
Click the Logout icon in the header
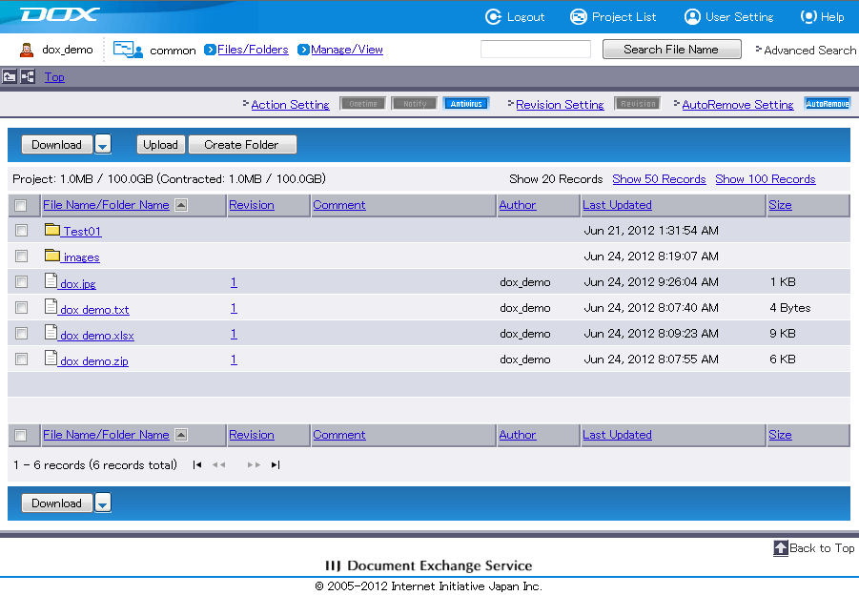coord(493,16)
